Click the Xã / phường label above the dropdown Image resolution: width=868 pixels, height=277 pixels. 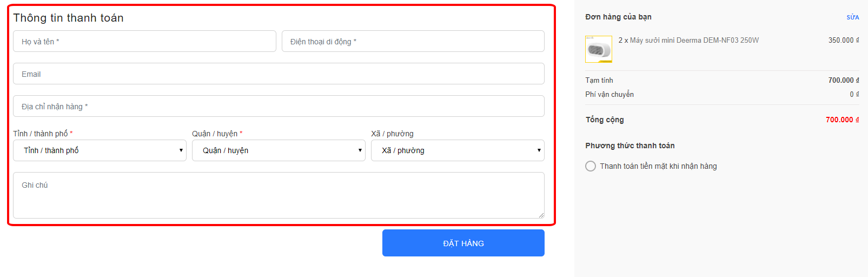[392, 134]
